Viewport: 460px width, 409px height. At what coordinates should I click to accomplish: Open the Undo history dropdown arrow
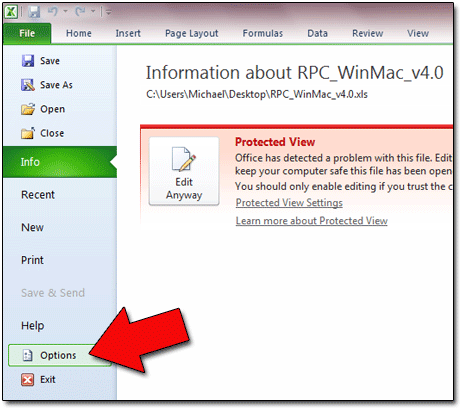tap(65, 12)
